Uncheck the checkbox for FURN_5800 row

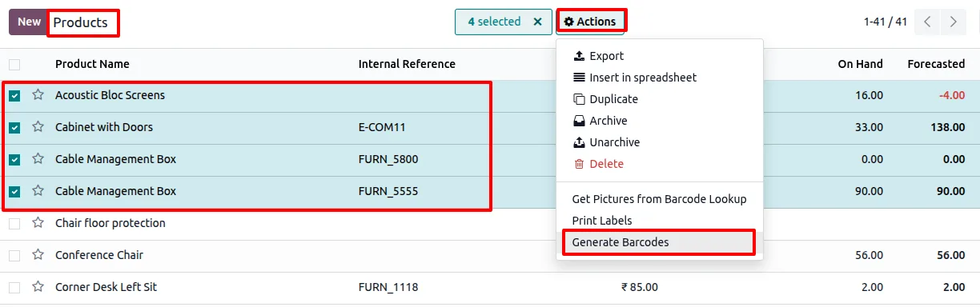(14, 160)
